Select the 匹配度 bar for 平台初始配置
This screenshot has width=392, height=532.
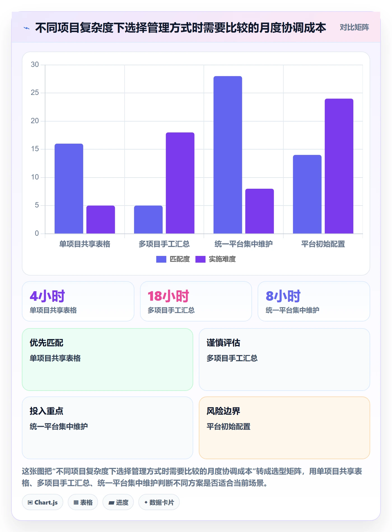pos(307,194)
